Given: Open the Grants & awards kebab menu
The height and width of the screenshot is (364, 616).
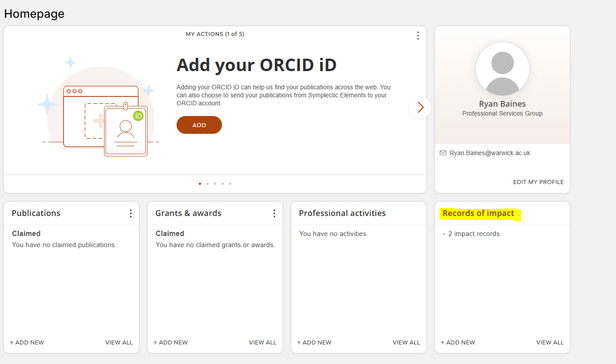Looking at the screenshot, I should tap(274, 213).
